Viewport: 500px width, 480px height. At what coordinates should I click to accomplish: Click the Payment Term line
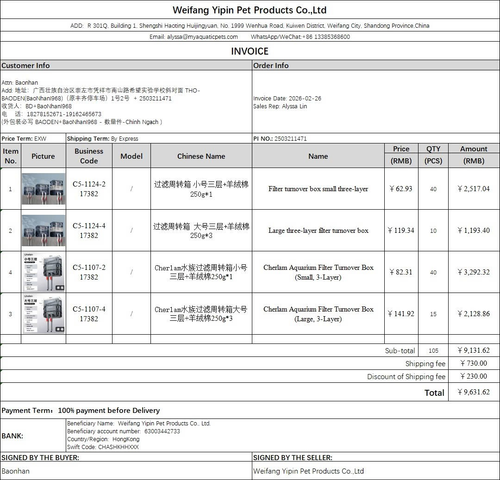coord(81,410)
